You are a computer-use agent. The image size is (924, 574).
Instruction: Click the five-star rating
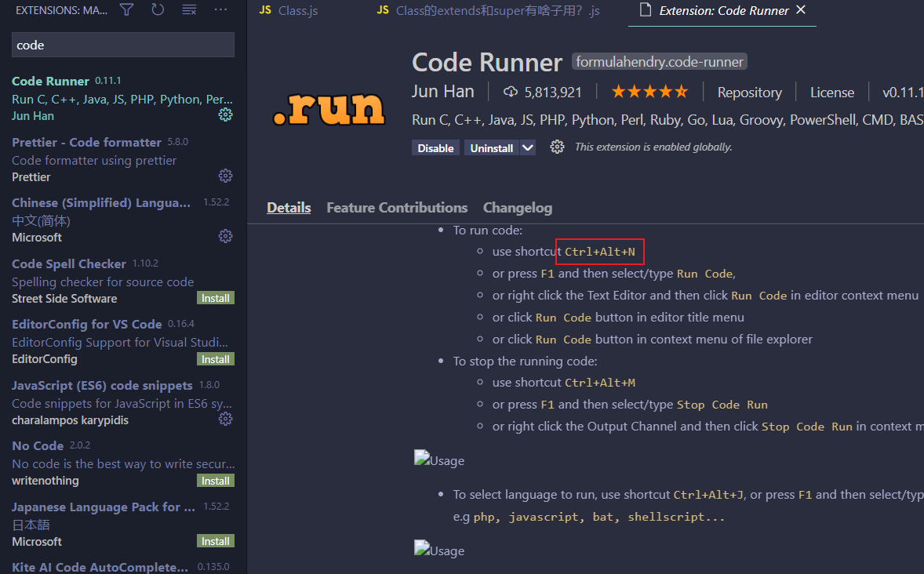tap(649, 92)
